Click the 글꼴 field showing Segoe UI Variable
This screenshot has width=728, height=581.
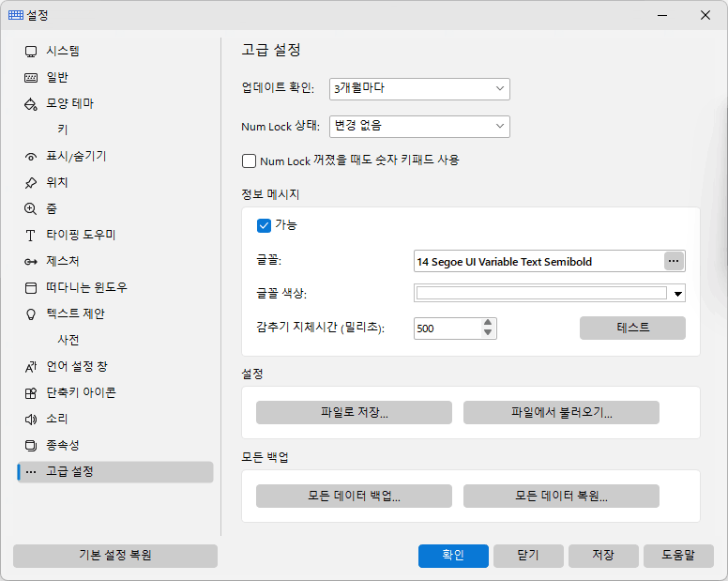click(x=539, y=262)
